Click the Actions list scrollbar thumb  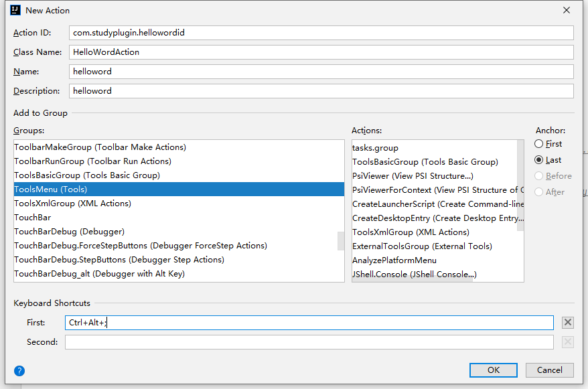[520, 185]
